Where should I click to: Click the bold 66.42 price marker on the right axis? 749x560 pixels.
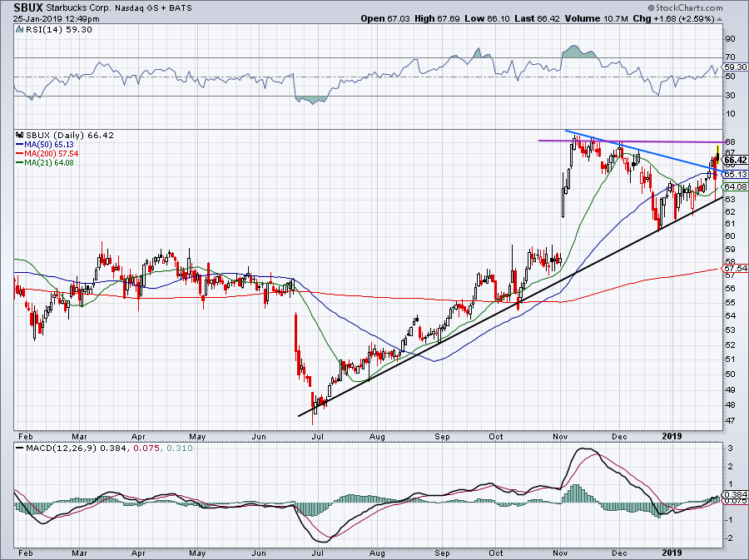735,160
